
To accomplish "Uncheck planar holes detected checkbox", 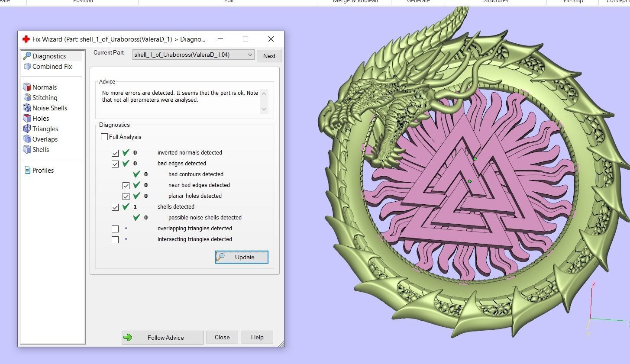I will [x=126, y=196].
